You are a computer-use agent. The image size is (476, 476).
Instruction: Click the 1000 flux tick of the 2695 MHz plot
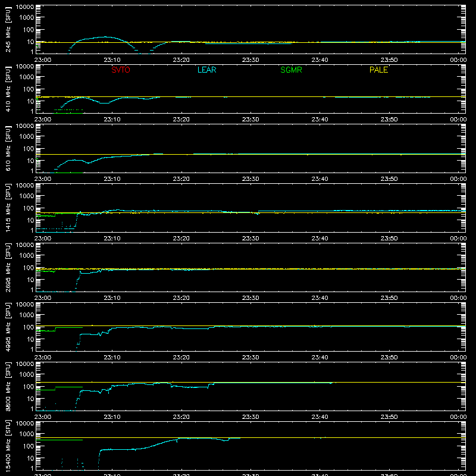[x=27, y=256]
